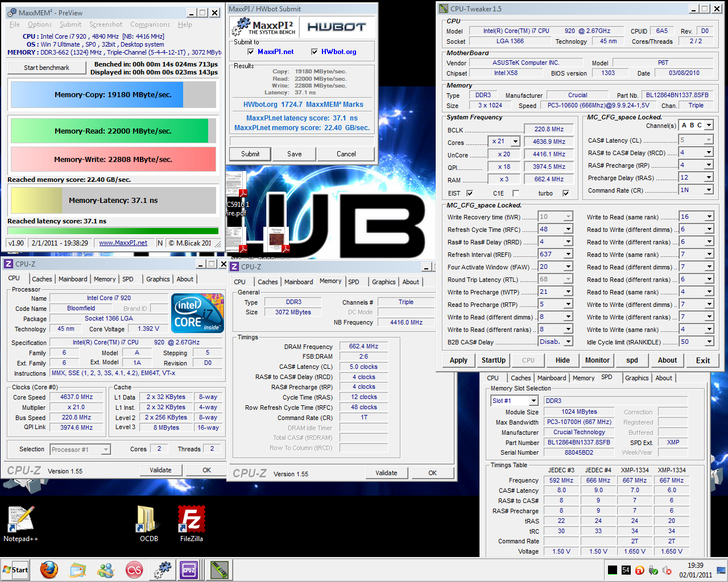Launch the FileZilla desktop shortcut
Screen dimensions: 728x582
(x=191, y=523)
